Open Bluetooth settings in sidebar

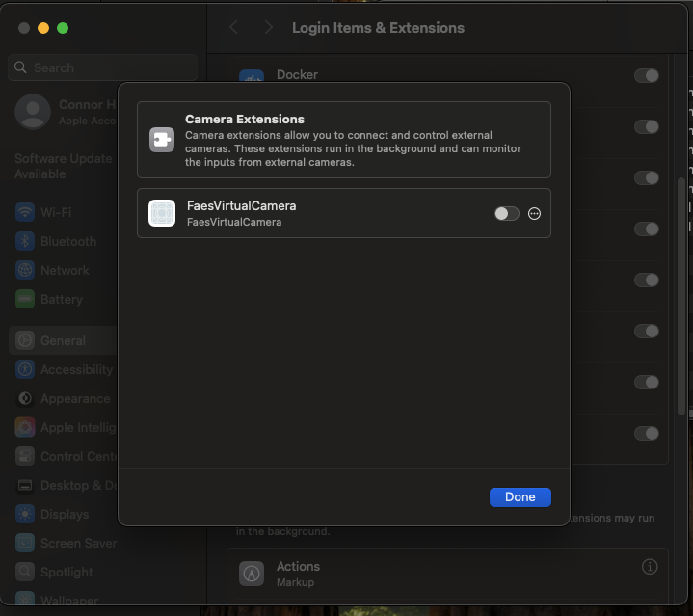pyautogui.click(x=68, y=241)
